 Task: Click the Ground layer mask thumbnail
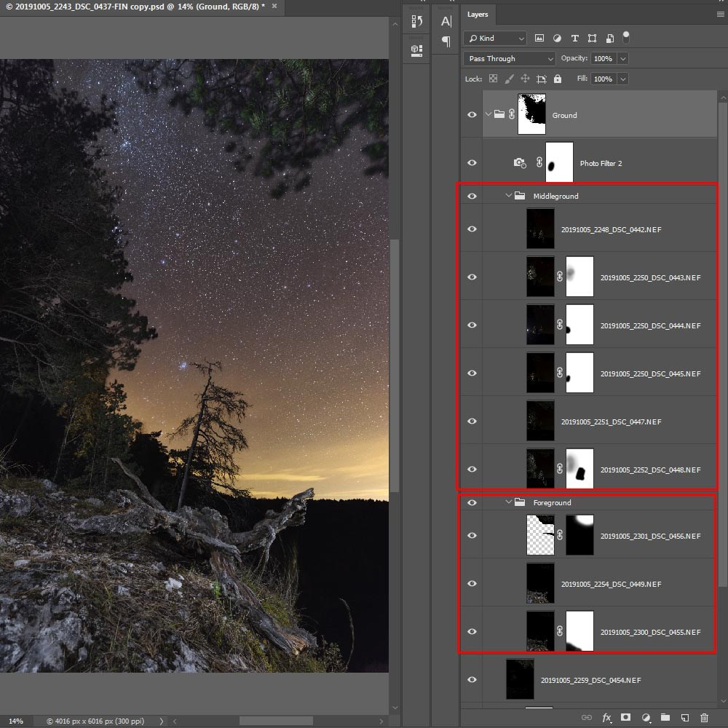click(x=531, y=114)
